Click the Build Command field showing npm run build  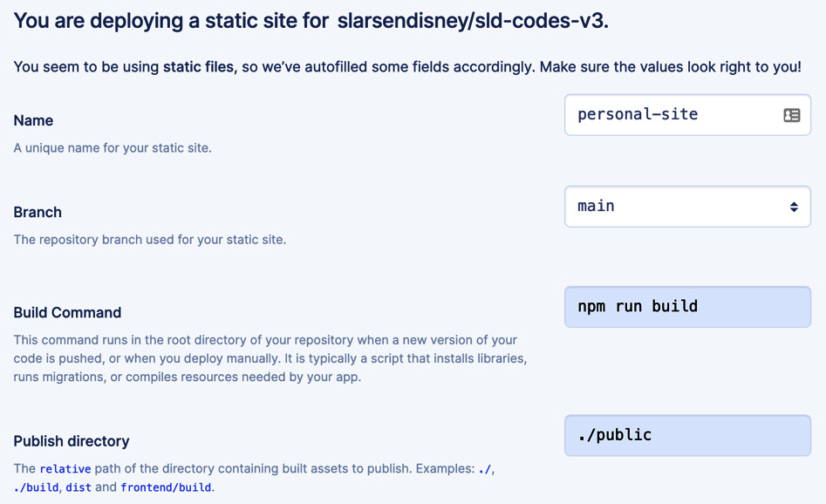pos(687,306)
